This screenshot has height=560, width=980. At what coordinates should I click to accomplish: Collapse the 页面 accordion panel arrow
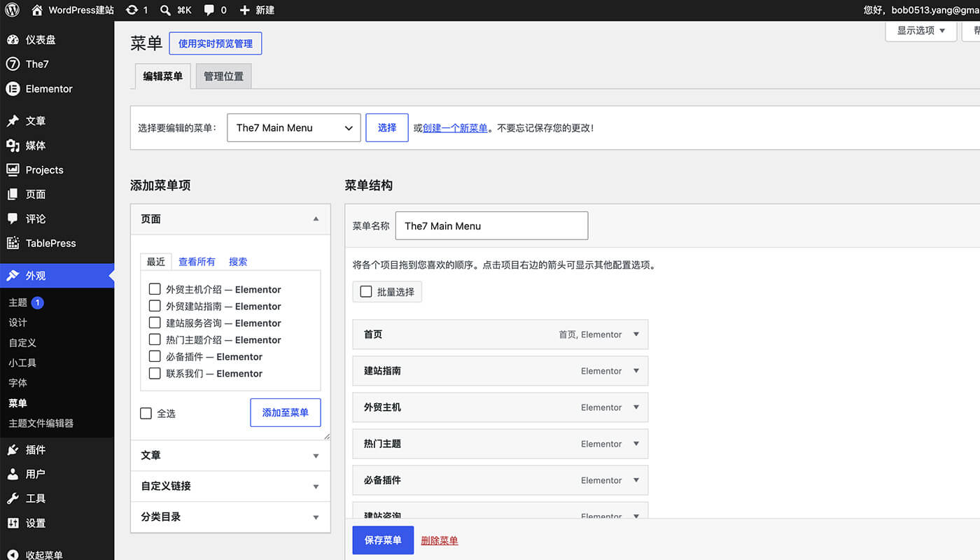316,219
